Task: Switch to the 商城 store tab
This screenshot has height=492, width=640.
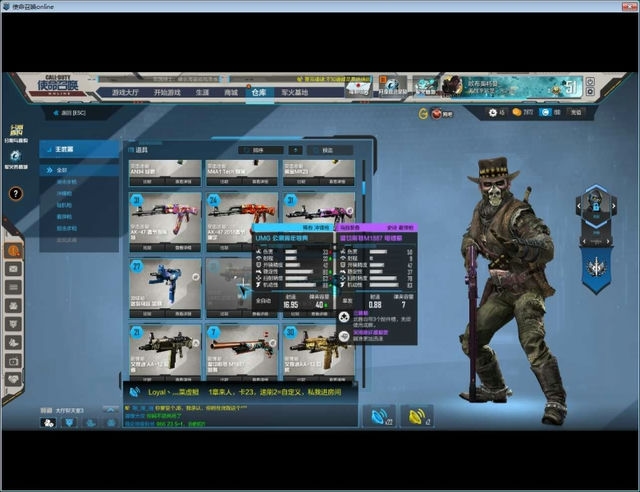Action: point(231,92)
